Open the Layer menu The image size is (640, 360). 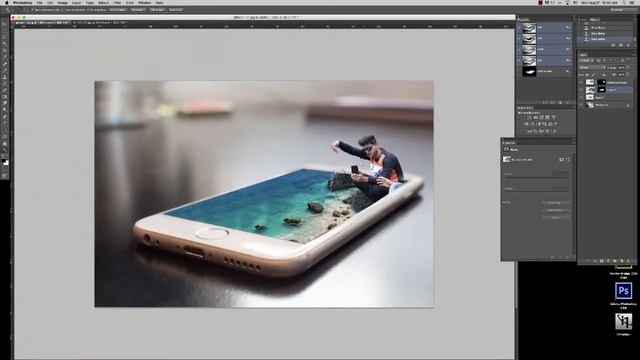point(76,3)
